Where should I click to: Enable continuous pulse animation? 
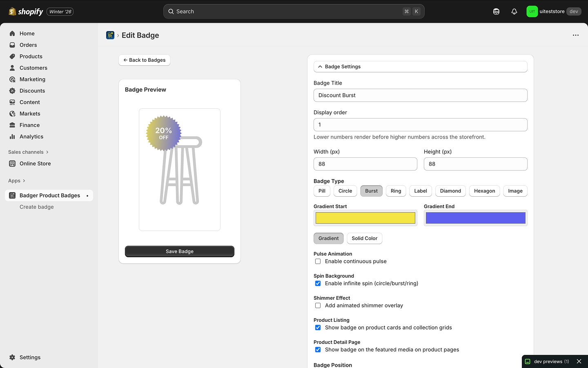pos(318,261)
